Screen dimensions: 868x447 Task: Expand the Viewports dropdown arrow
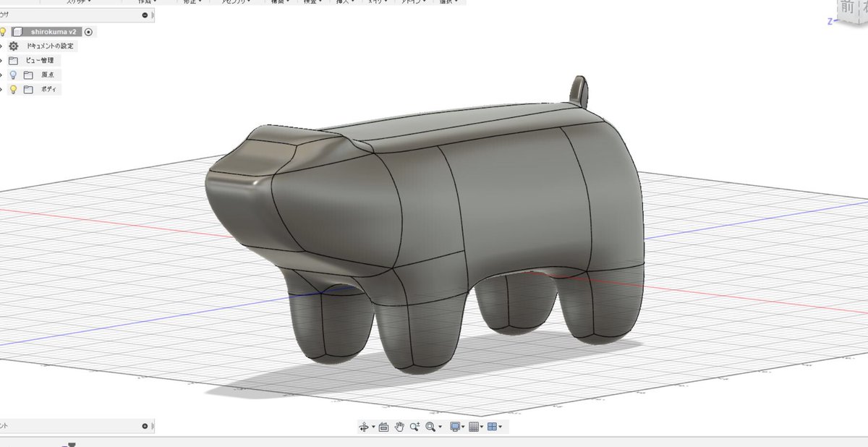coord(501,427)
